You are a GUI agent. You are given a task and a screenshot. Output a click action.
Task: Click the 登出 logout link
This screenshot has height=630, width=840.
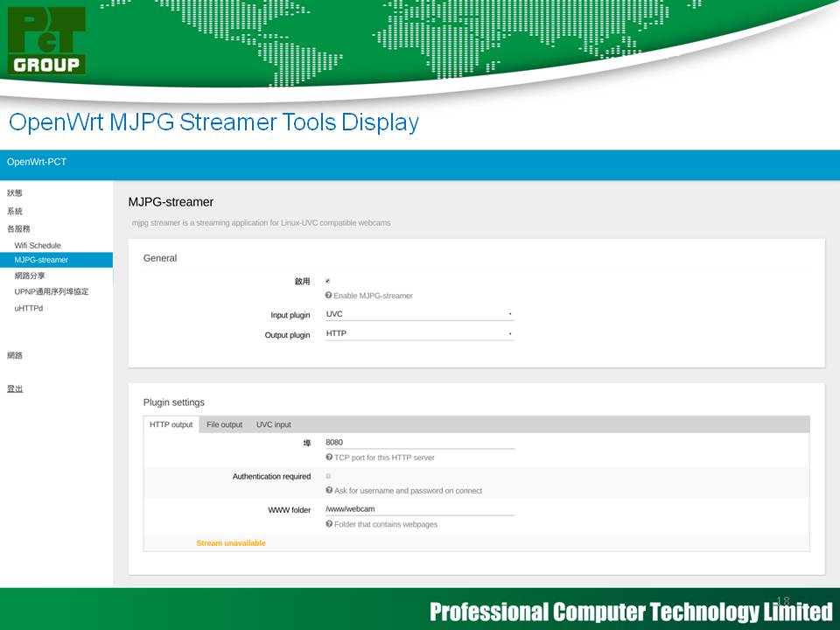tap(15, 388)
